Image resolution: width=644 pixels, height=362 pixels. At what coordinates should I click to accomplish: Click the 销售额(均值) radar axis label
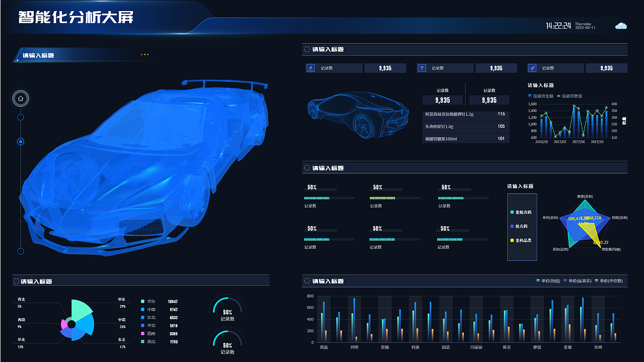(x=611, y=249)
